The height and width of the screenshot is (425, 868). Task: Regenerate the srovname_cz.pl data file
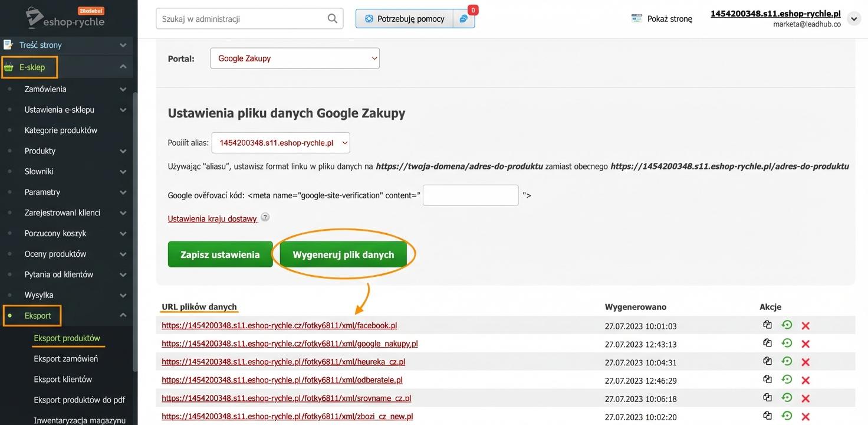click(787, 398)
